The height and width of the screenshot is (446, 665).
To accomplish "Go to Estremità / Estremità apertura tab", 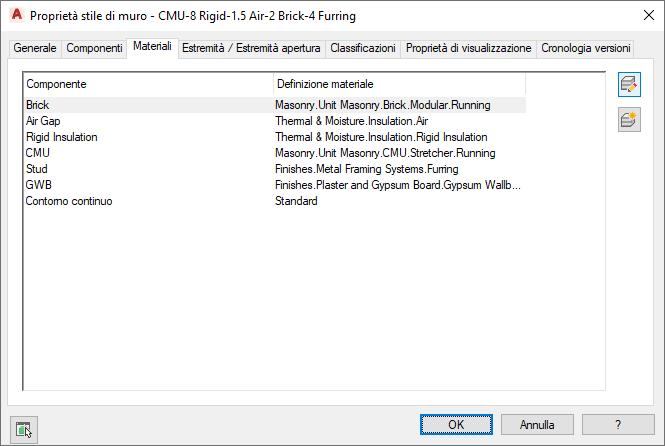I will click(x=251, y=48).
